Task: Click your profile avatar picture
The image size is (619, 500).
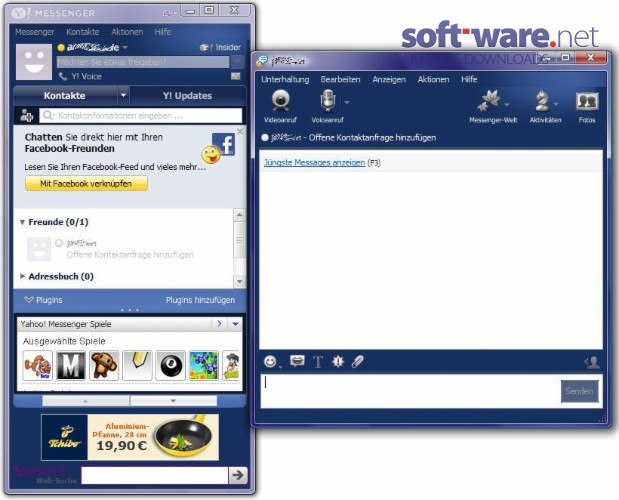Action: pyautogui.click(x=34, y=62)
